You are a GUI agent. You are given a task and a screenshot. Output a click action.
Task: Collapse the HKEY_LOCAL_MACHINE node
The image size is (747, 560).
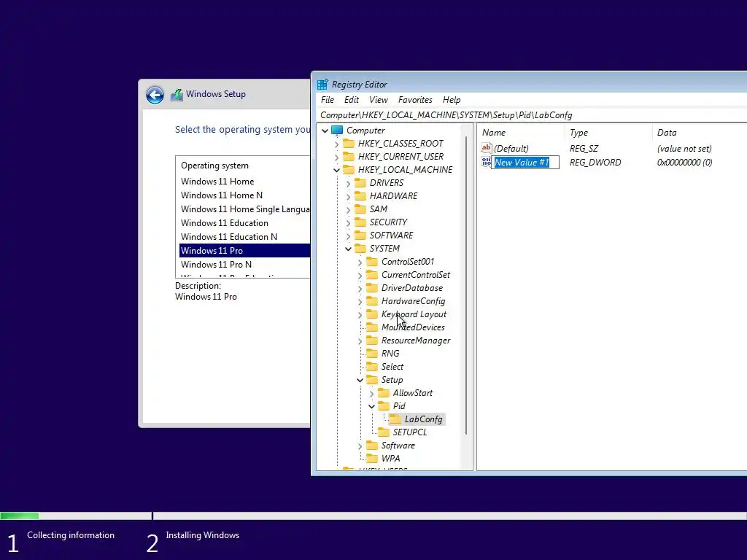pos(337,170)
